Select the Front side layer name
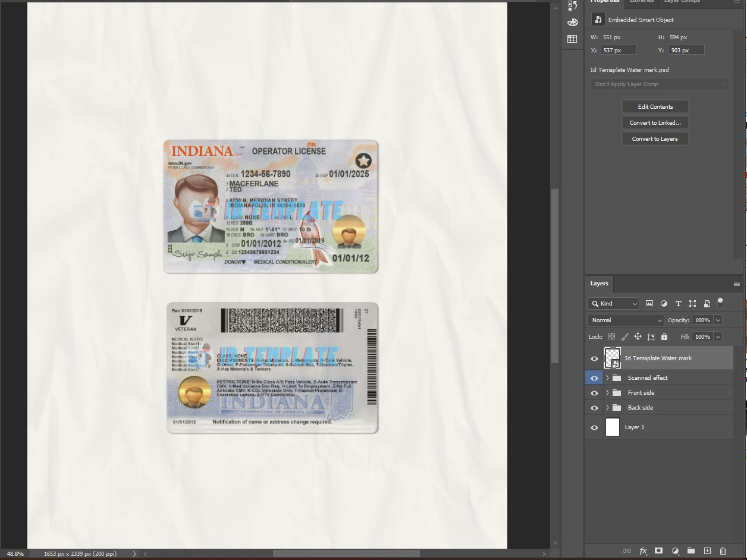Image resolution: width=747 pixels, height=560 pixels. click(x=641, y=393)
